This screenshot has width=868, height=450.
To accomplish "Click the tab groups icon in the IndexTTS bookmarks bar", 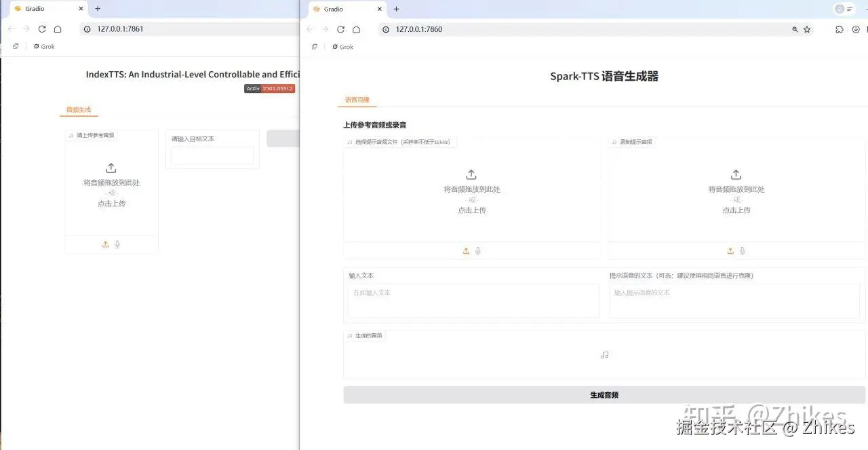I will 16,47.
